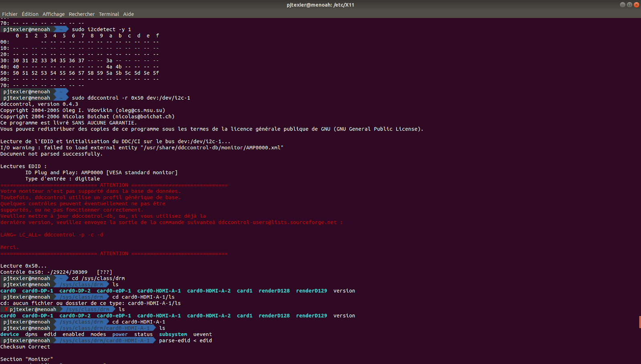Click 'version' in second ls output

coord(344,316)
